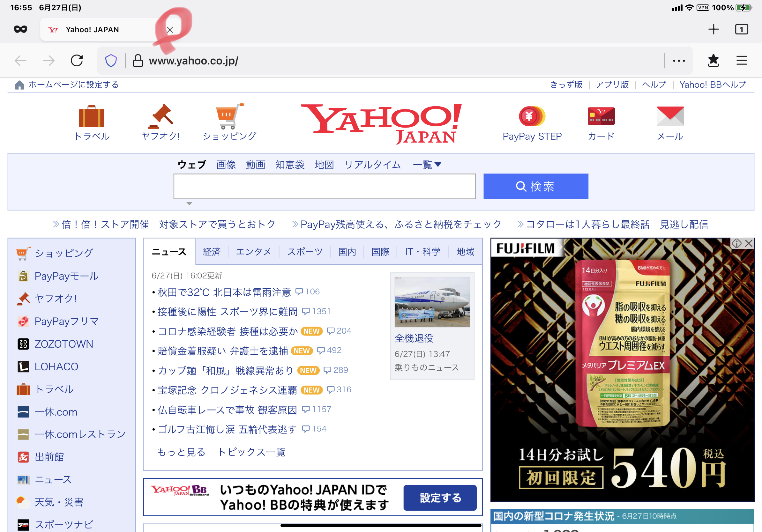Image resolution: width=762 pixels, height=532 pixels.
Task: Open the page actions three-dot menu
Action: pyautogui.click(x=679, y=61)
